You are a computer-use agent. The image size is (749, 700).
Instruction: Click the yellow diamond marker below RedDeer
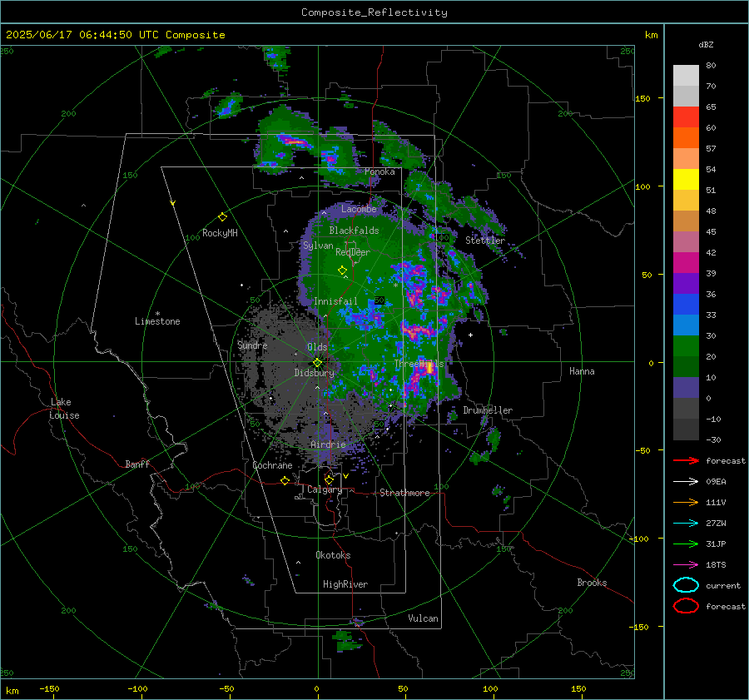342,271
